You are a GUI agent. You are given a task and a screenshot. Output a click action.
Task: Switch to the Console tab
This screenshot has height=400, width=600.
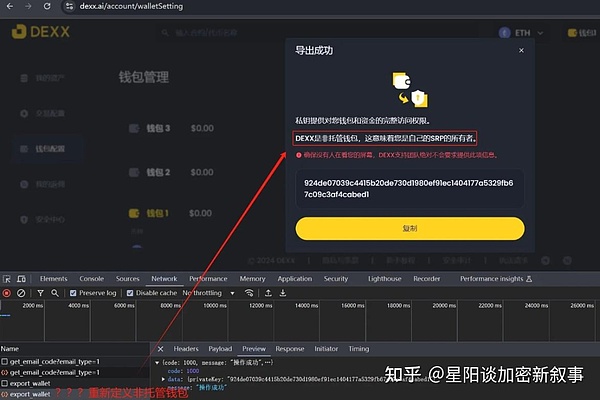coord(91,279)
